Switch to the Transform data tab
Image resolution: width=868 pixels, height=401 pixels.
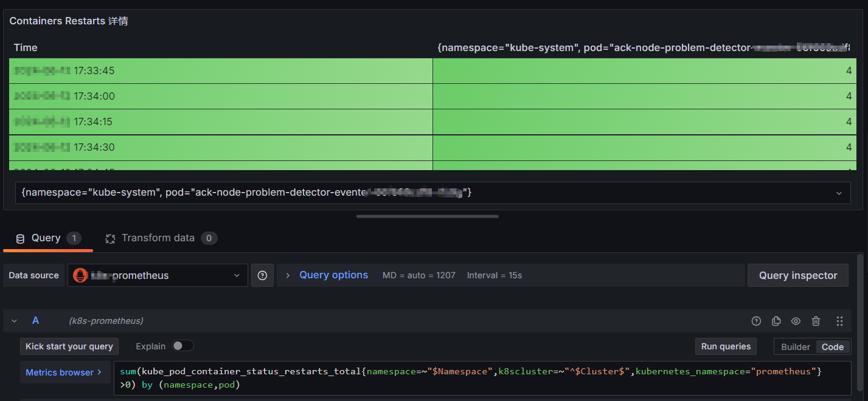[x=158, y=238]
